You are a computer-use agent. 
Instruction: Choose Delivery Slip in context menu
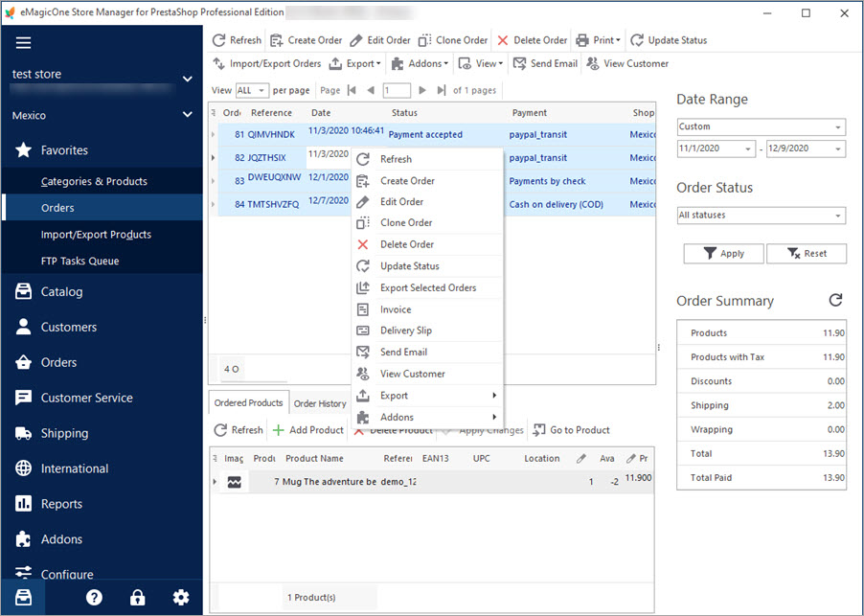(427, 331)
